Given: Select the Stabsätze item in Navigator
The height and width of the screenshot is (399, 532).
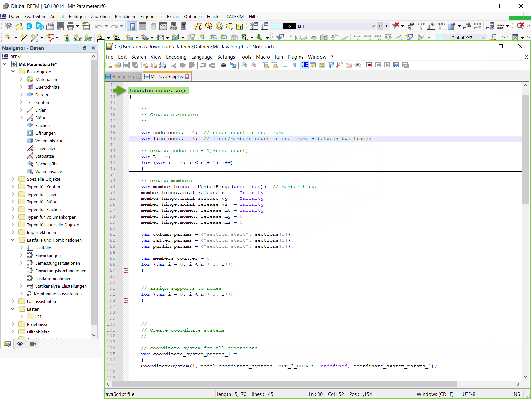Looking at the screenshot, I should pyautogui.click(x=44, y=156).
